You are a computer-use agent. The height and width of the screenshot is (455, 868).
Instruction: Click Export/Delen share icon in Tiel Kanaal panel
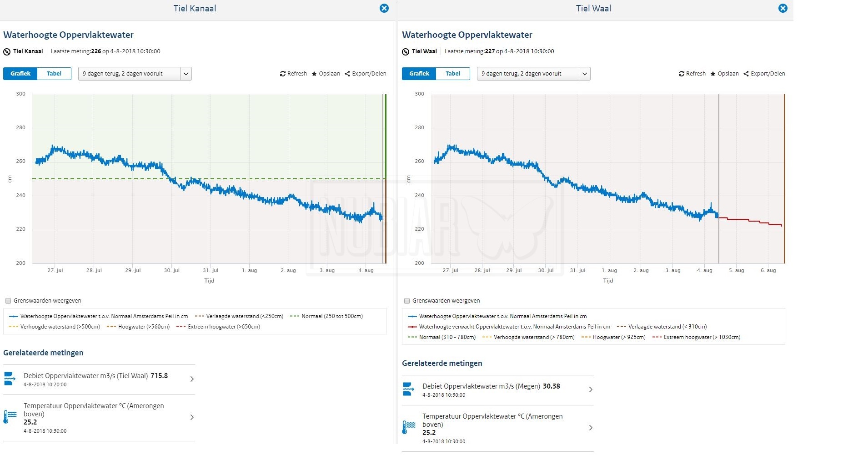[347, 74]
